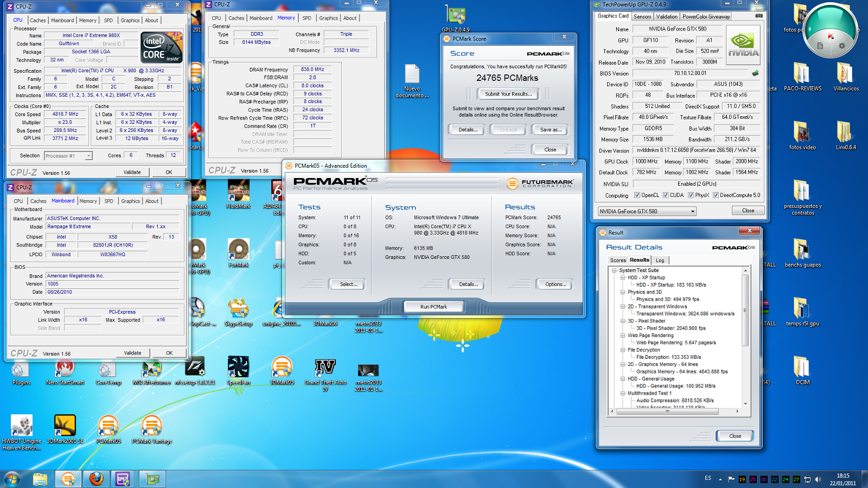
Task: Open the presupuestos y contratos folder
Action: [x=802, y=198]
